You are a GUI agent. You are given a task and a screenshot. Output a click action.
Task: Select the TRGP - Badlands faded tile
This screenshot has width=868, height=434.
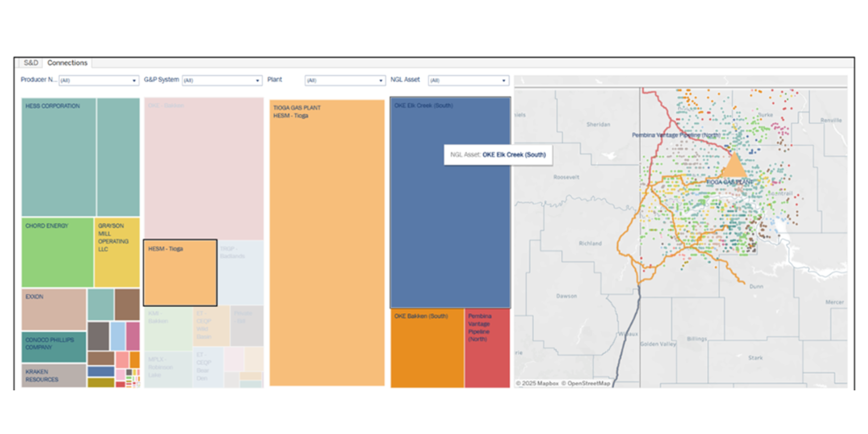[x=241, y=273]
